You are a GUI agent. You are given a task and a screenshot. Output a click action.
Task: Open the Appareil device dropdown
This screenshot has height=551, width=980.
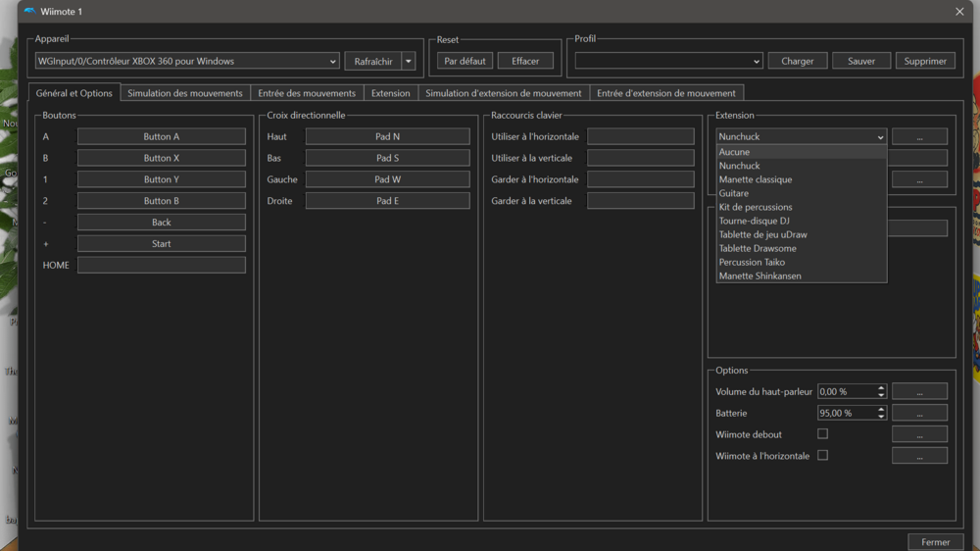pyautogui.click(x=186, y=61)
